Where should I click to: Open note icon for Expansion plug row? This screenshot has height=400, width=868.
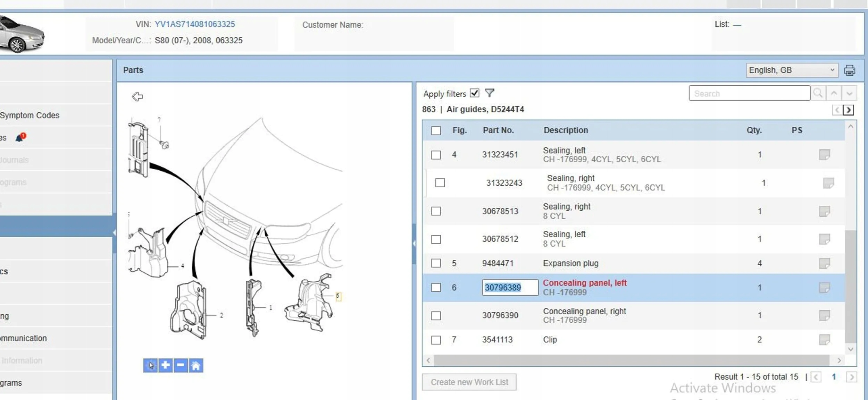tap(824, 263)
